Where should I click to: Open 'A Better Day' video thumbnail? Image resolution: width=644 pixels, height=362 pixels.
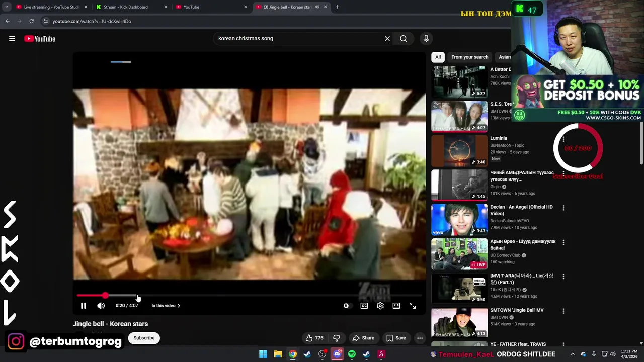click(459, 82)
